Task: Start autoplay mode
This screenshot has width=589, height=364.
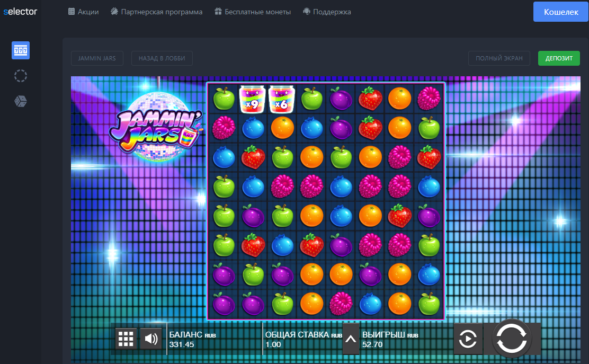Action: pos(468,339)
